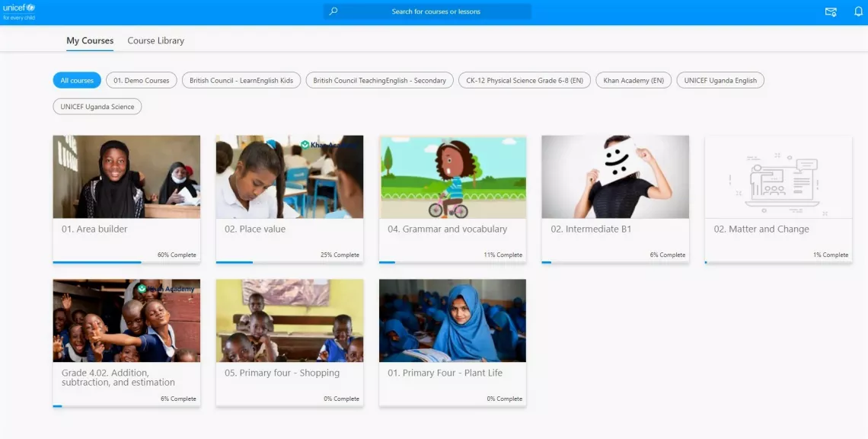Click the 60% progress bar on Area builder
The width and height of the screenshot is (868, 439).
coord(97,263)
